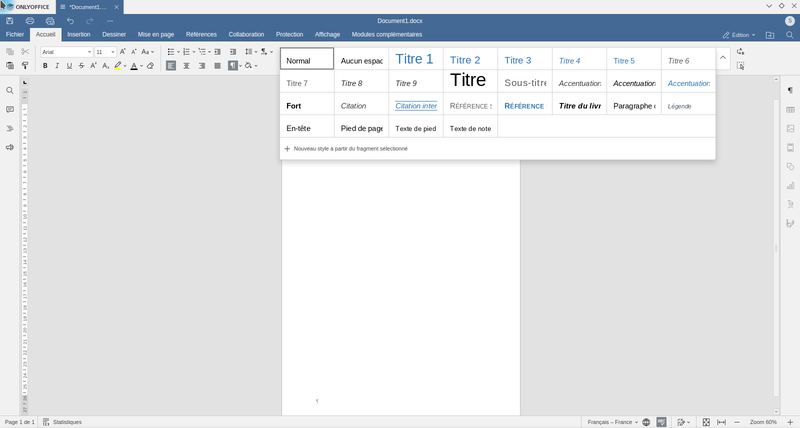
Task: Switch to the Insertion tab
Action: 79,34
